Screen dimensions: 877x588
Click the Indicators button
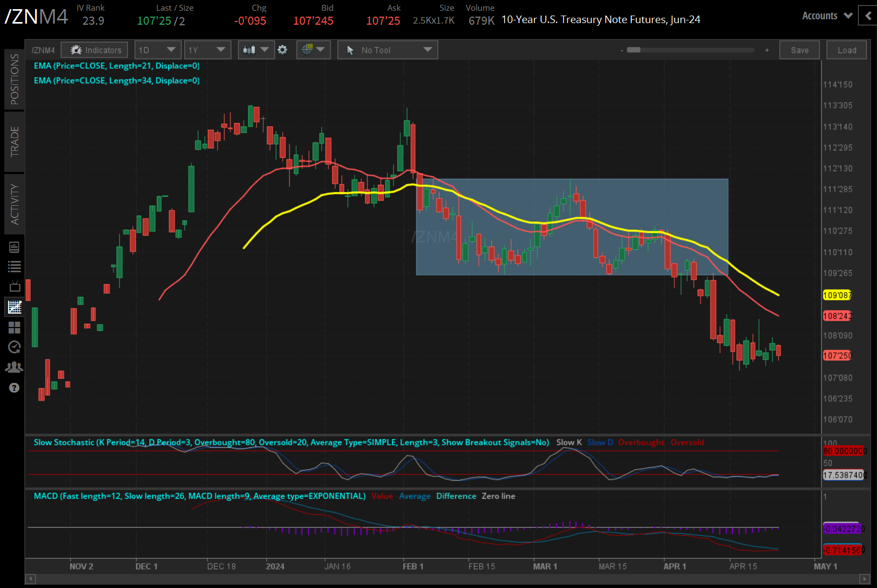(94, 49)
